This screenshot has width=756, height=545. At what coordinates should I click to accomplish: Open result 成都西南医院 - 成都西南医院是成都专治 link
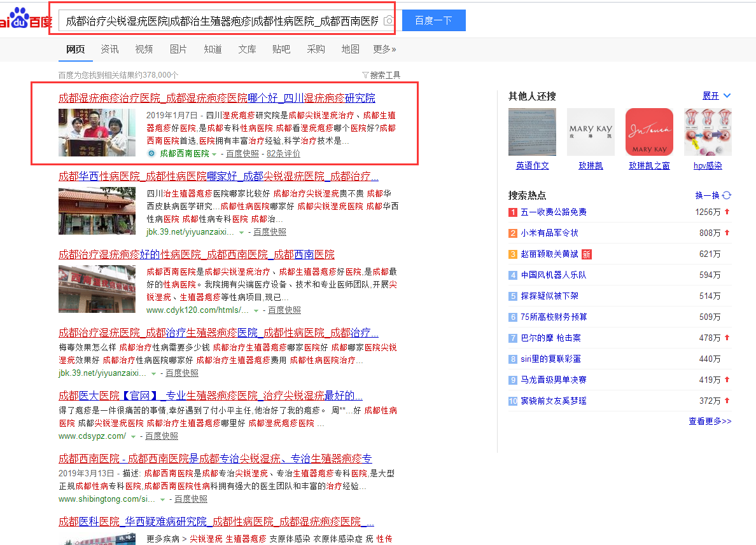215,459
